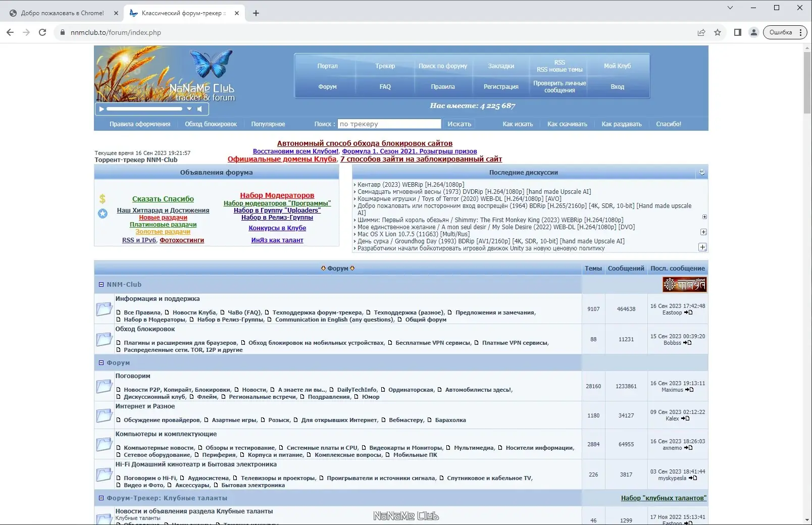Click folder icon for Интернет и Разное
812x525 pixels.
pyautogui.click(x=104, y=415)
